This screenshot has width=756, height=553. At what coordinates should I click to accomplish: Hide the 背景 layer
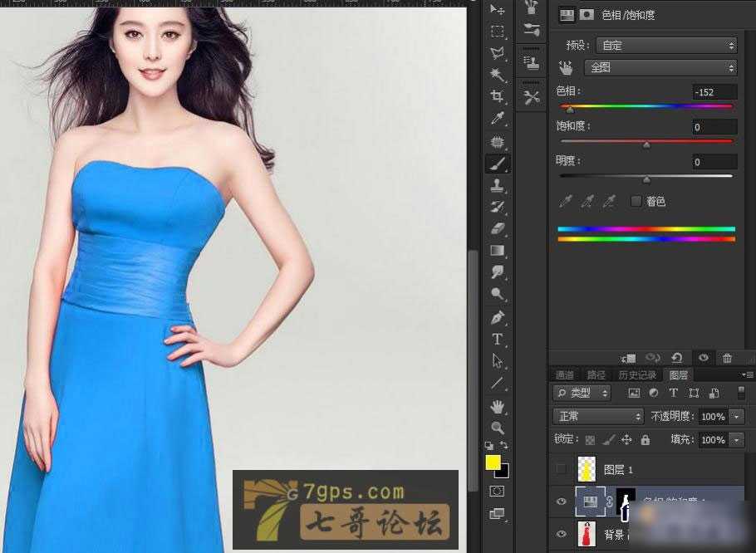click(x=562, y=534)
